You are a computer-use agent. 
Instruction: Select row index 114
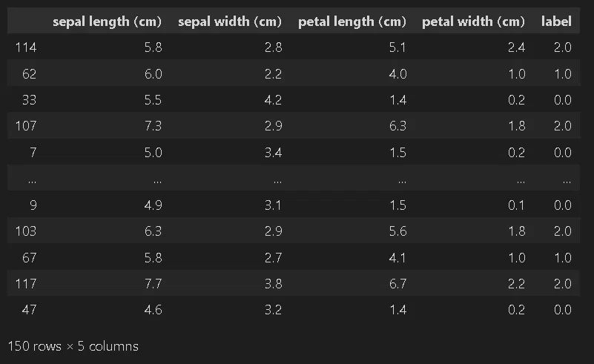point(26,47)
